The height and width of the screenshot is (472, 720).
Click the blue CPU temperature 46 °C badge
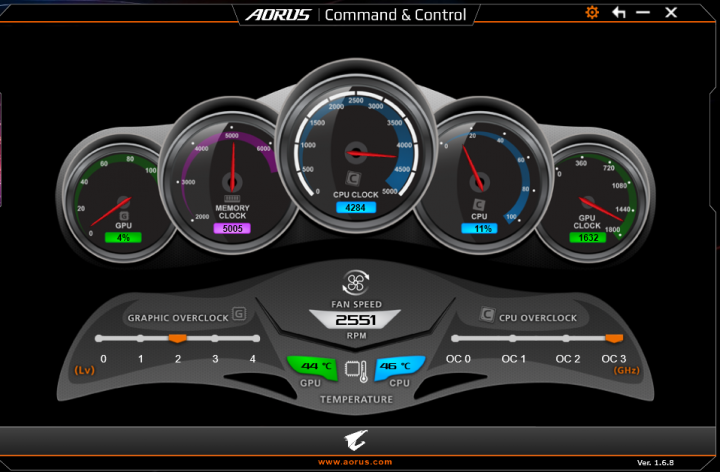point(399,367)
